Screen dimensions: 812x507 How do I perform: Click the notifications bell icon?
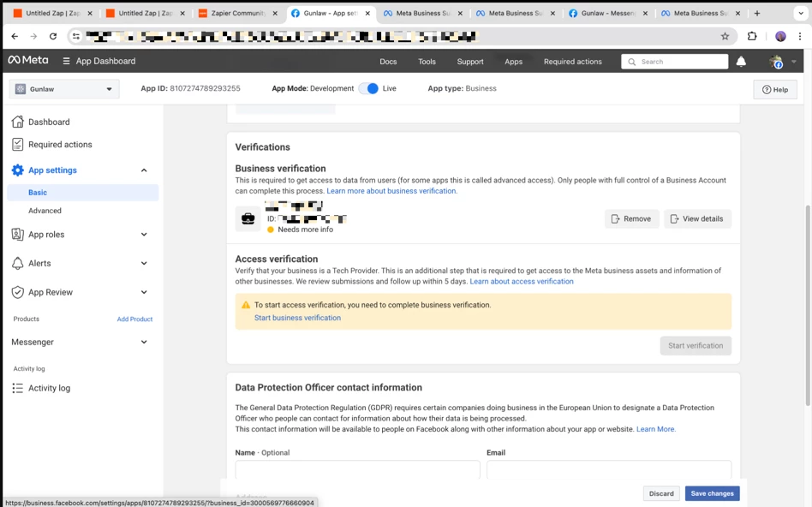[x=741, y=62]
